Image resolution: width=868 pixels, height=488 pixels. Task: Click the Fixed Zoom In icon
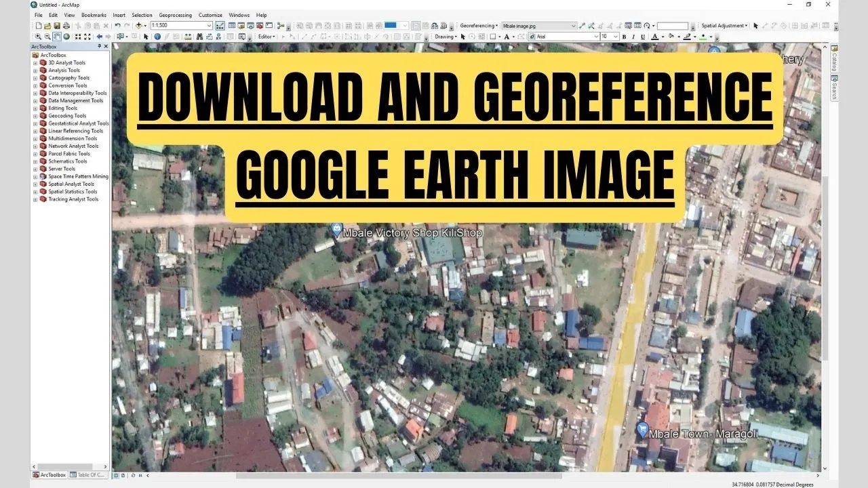click(x=77, y=36)
